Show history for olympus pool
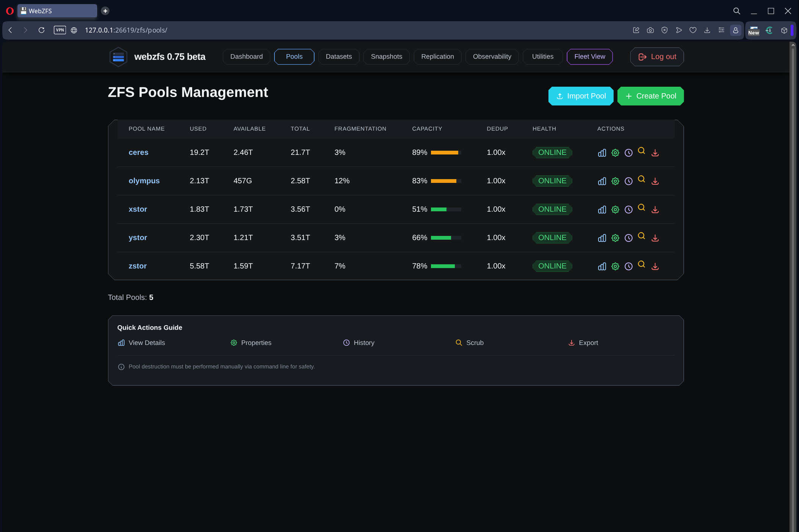 point(628,181)
